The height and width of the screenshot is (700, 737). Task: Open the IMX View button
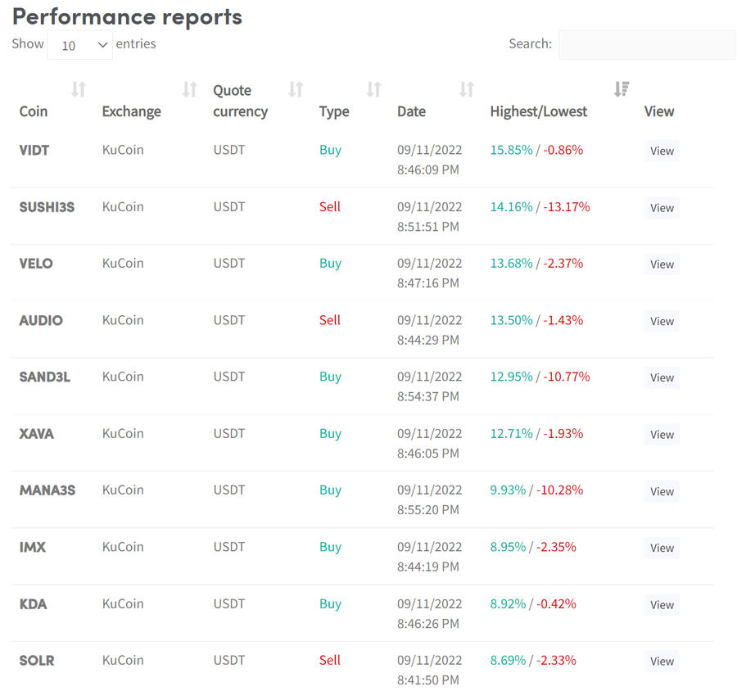[662, 548]
